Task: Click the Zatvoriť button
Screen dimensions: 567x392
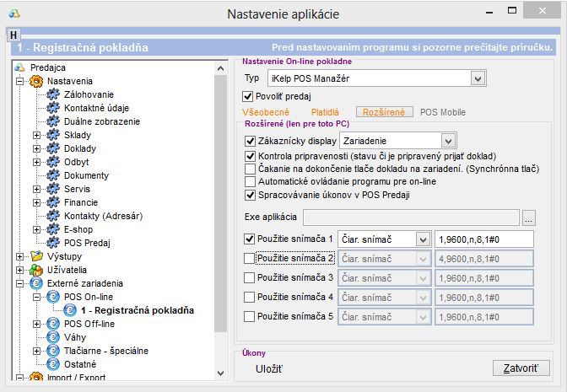Action: click(x=521, y=368)
